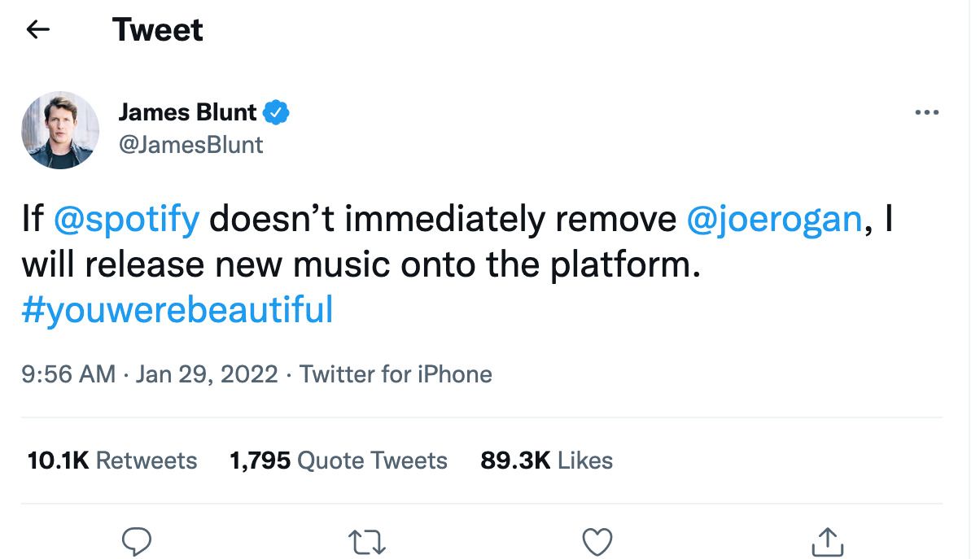Open the @JamesBlunt handle link
This screenshot has height=559, width=980.
coord(190,145)
